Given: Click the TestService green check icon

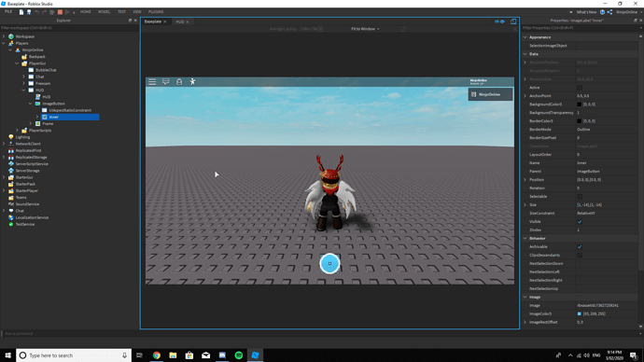Looking at the screenshot, I should (11, 224).
